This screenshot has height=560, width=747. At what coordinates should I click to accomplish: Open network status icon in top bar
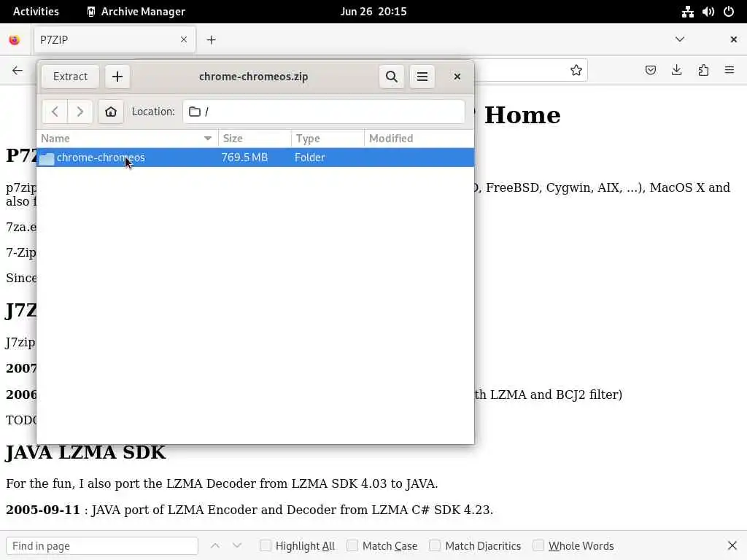687,12
